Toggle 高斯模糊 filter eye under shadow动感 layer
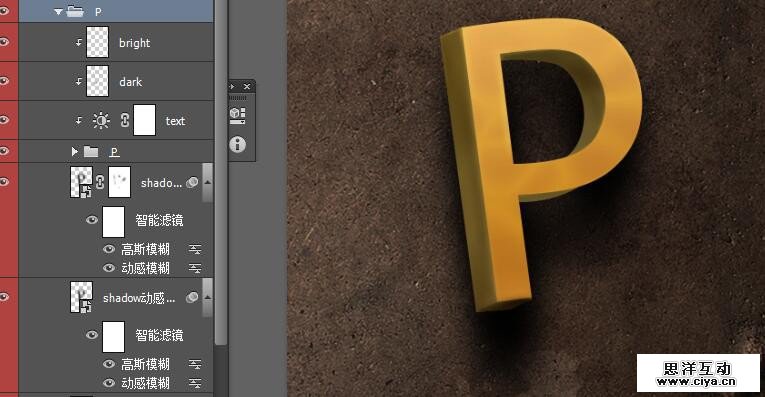Screen dimensions: 765x397 tap(109, 364)
